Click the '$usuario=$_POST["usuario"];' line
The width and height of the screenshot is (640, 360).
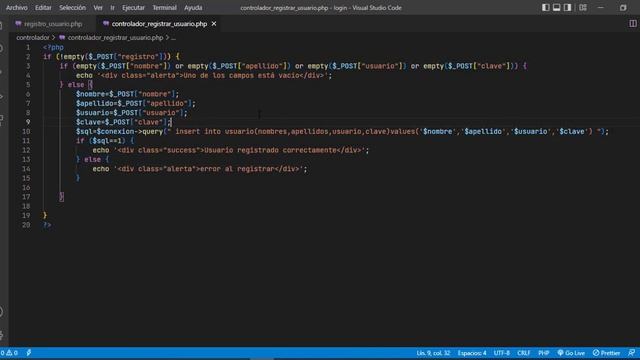pos(131,113)
